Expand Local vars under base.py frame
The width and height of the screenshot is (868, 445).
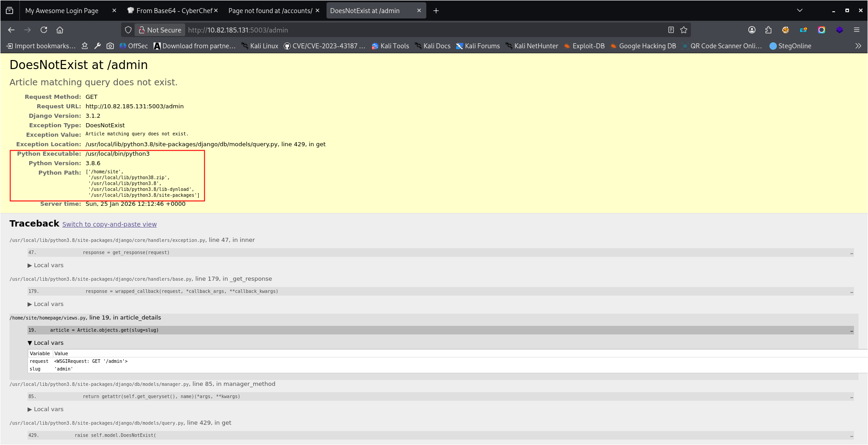pos(46,304)
